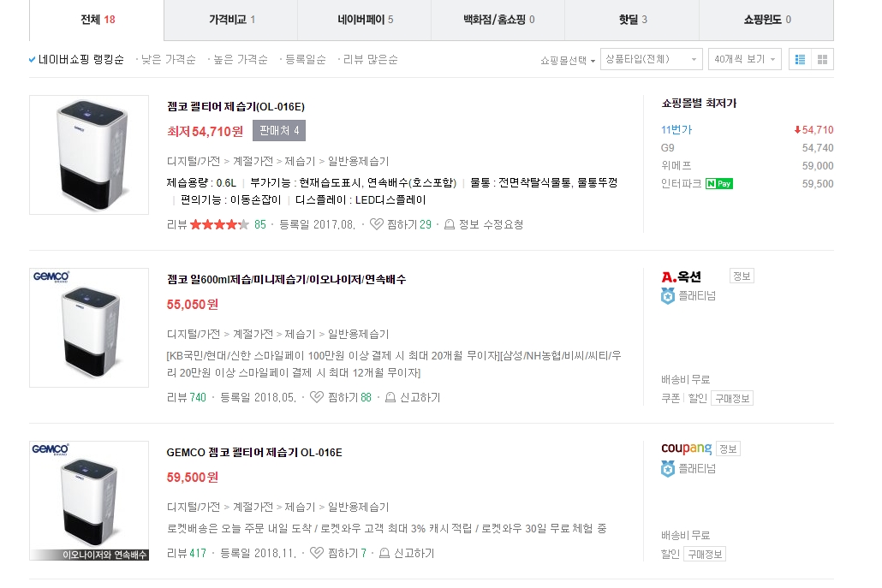The image size is (882, 588).
Task: Sort by 등록일순
Action: pyautogui.click(x=306, y=59)
